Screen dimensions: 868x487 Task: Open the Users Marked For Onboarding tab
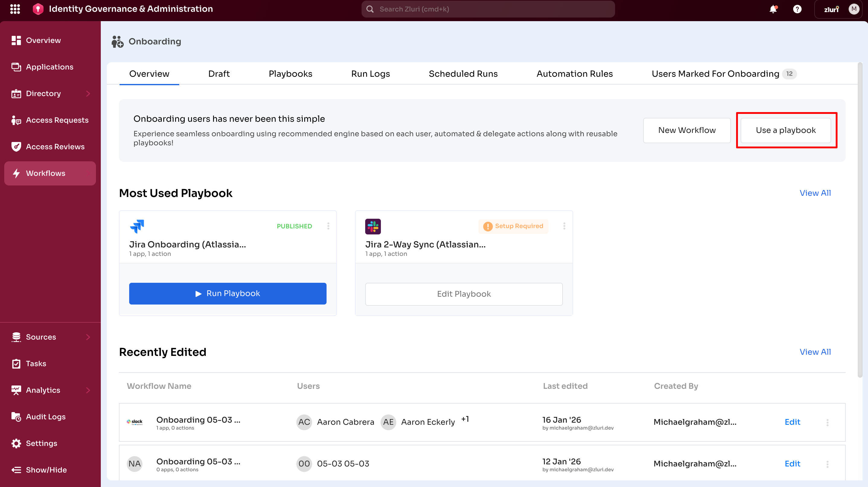click(716, 73)
